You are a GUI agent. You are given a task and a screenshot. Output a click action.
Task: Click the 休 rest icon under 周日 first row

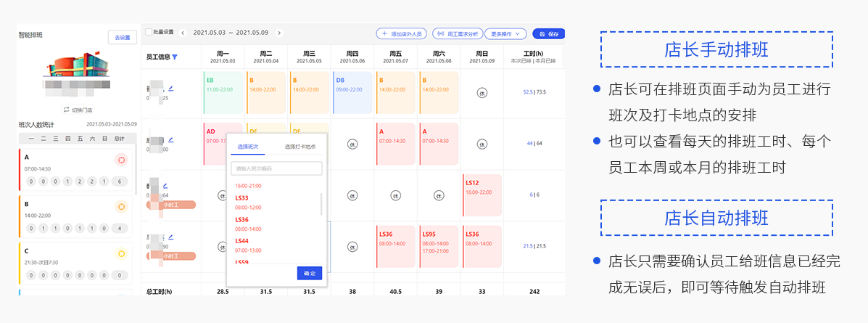coord(482,92)
